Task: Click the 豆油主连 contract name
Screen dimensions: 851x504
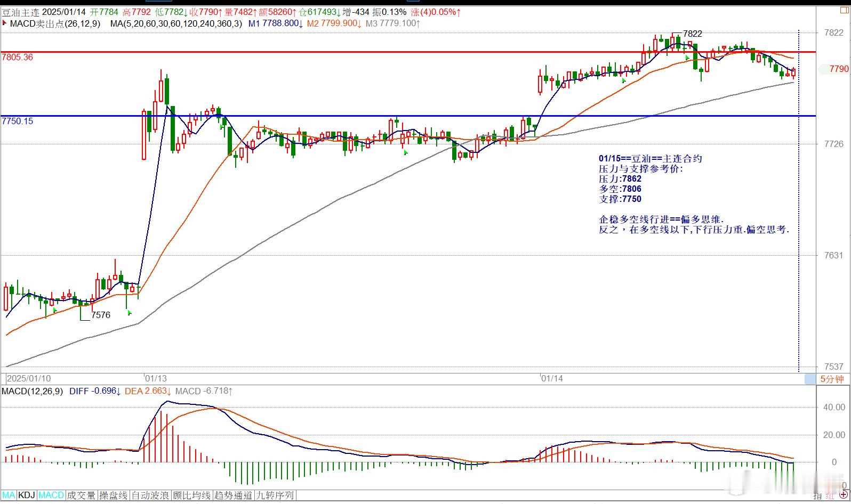Action: click(21, 12)
